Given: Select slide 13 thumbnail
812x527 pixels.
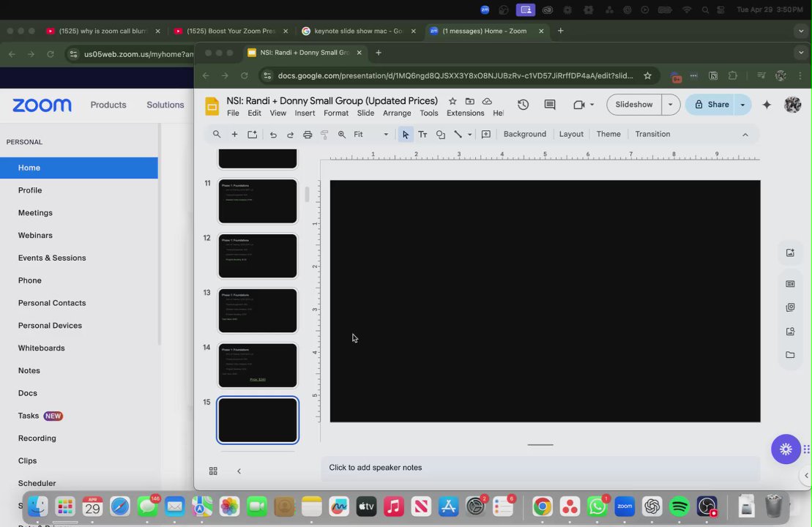Looking at the screenshot, I should (x=258, y=310).
